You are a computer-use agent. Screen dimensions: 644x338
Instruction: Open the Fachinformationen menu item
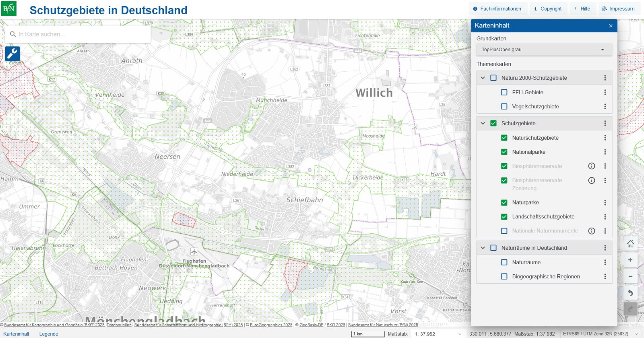tap(497, 8)
